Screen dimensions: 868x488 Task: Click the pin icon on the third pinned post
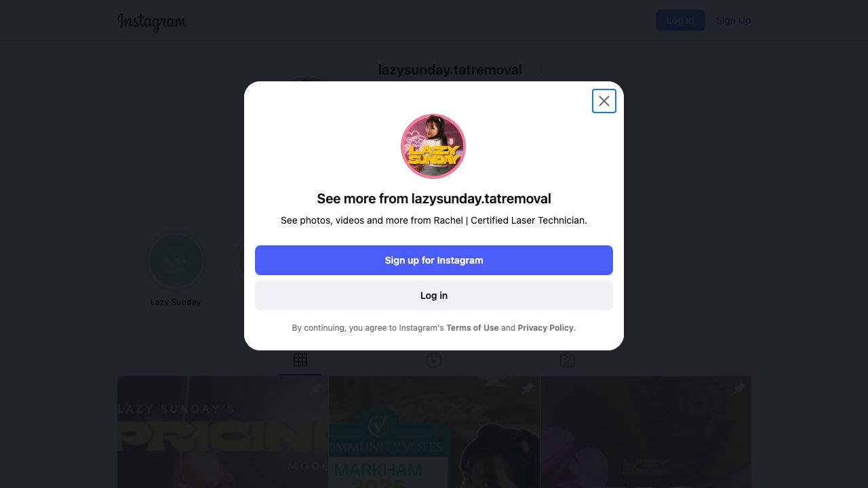739,388
